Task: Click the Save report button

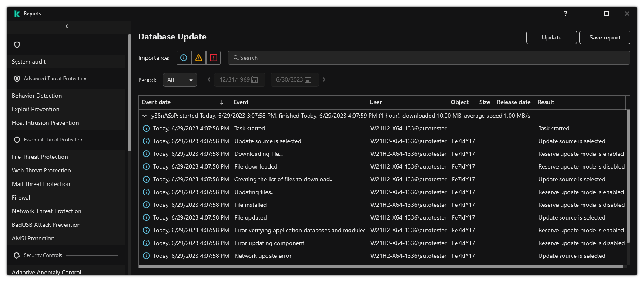Action: point(604,37)
